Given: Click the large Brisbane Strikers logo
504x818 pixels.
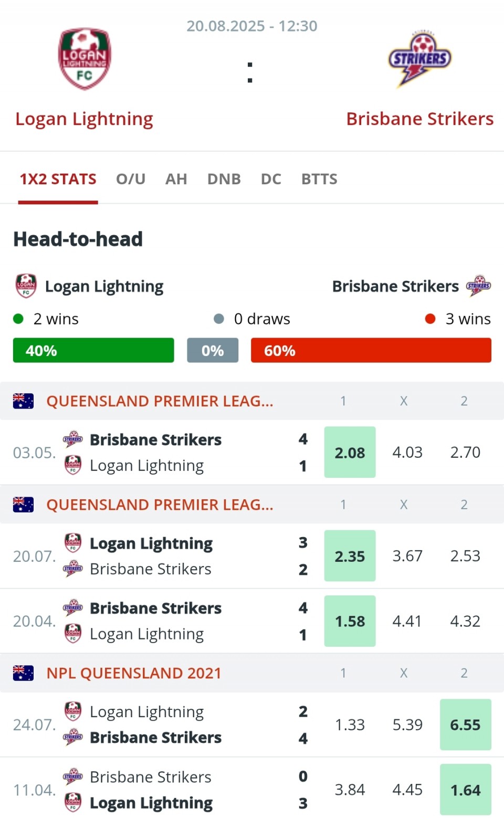Looking at the screenshot, I should [420, 58].
